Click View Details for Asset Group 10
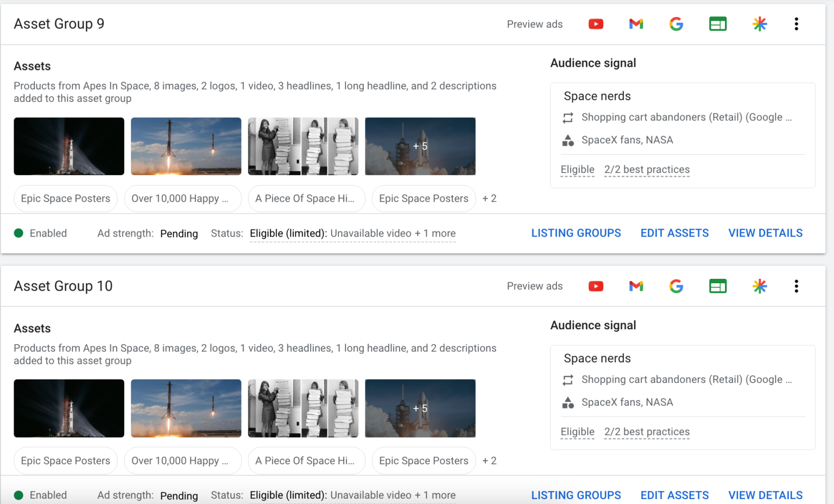Viewport: 834px width, 504px height. pos(765,495)
